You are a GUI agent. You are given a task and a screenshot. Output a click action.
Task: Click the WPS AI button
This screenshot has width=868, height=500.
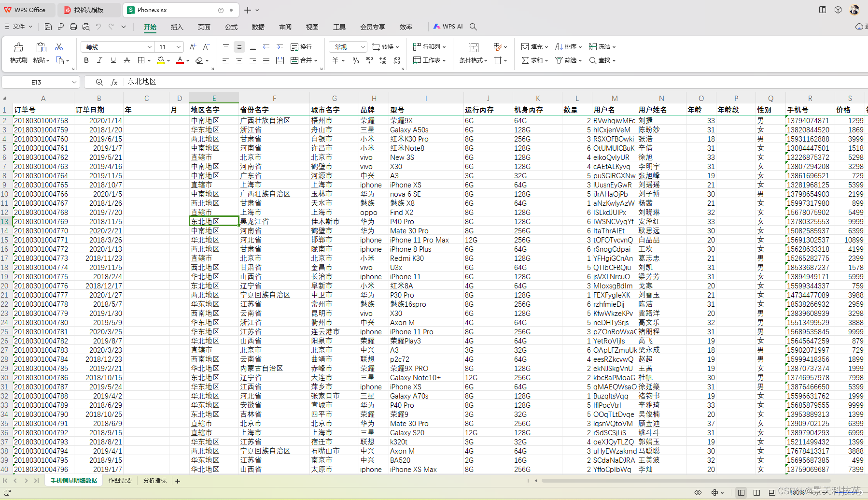pos(448,27)
